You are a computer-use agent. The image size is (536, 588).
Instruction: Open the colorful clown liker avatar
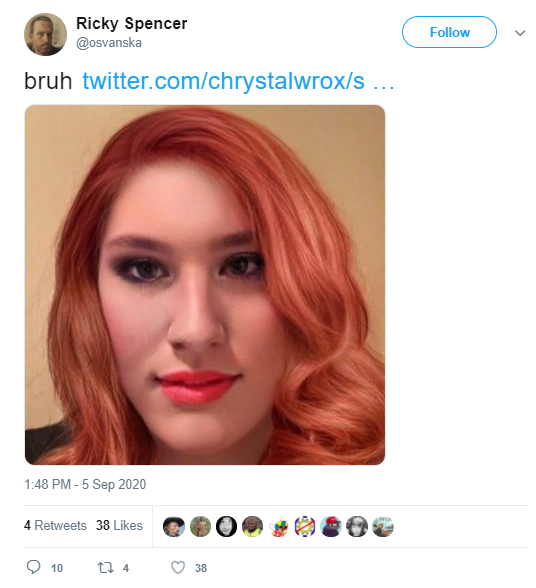pyautogui.click(x=279, y=526)
